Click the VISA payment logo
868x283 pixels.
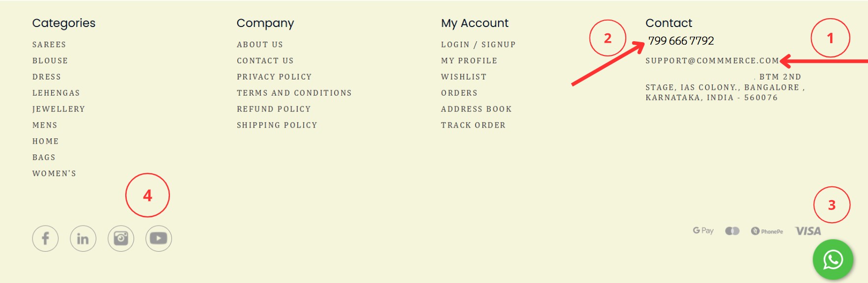pyautogui.click(x=808, y=231)
